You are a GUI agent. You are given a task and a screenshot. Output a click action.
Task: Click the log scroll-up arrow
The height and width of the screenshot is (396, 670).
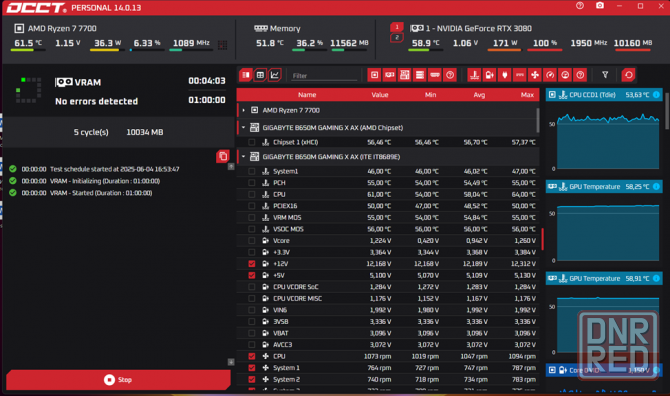click(x=231, y=167)
